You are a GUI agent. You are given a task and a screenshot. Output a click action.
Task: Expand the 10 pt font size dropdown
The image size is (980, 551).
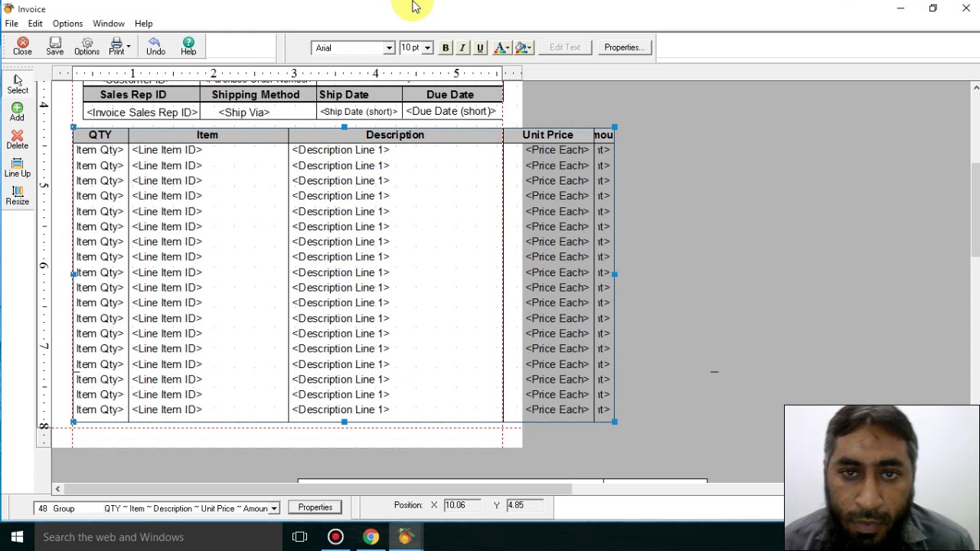(x=427, y=47)
